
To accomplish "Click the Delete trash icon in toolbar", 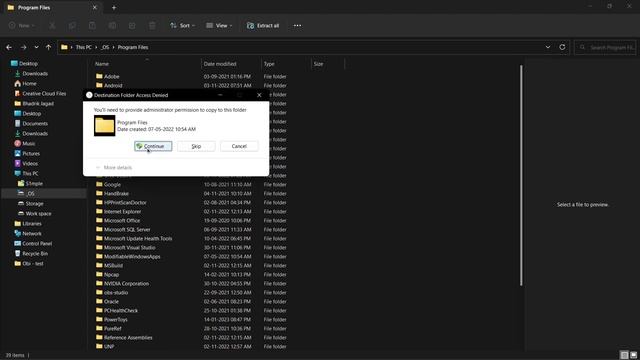I will click(152, 25).
